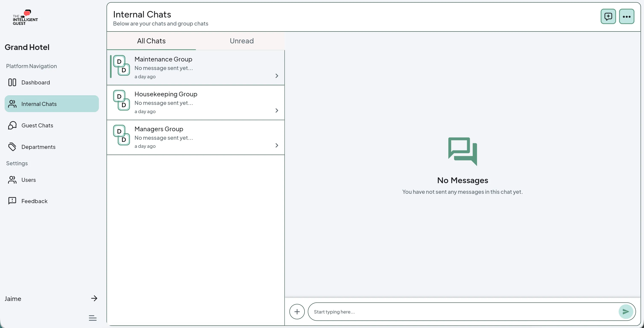Click the Platform Navigation section label
The height and width of the screenshot is (328, 644).
[32, 66]
